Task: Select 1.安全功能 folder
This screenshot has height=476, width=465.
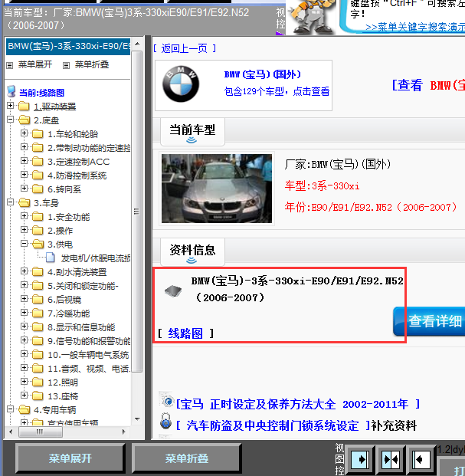Action: pos(68,217)
